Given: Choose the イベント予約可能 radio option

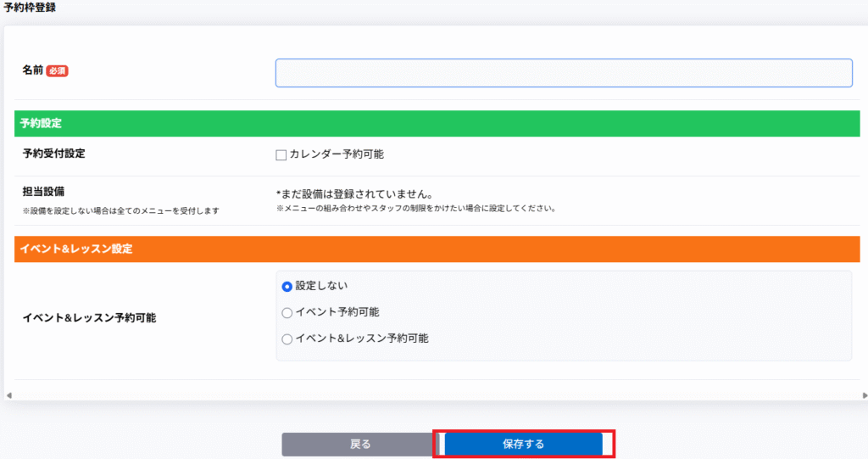Looking at the screenshot, I should (287, 312).
